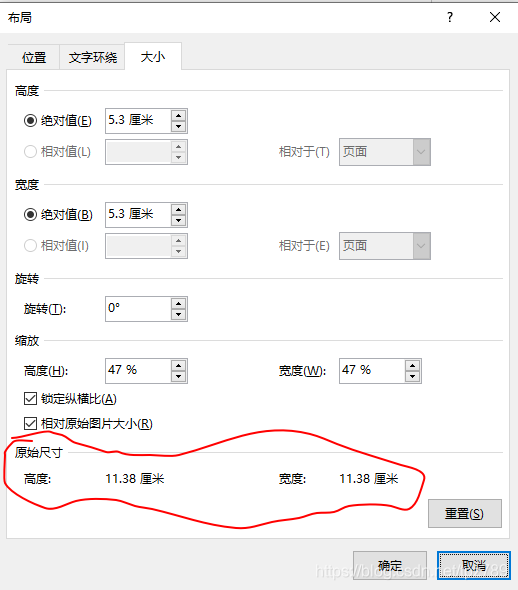Toggle 锁定纵横比(A) checkbox
The image size is (518, 590).
[30, 399]
